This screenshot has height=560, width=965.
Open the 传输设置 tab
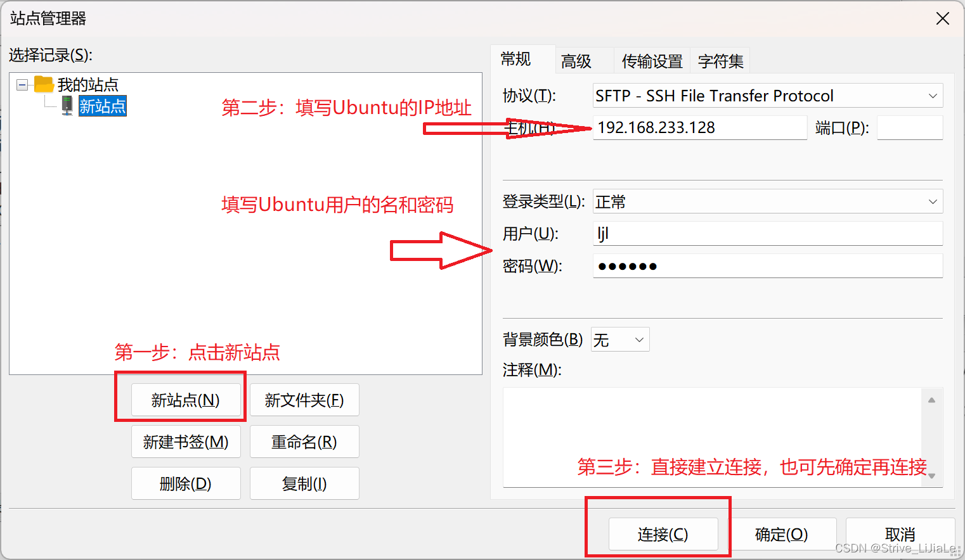pos(652,61)
